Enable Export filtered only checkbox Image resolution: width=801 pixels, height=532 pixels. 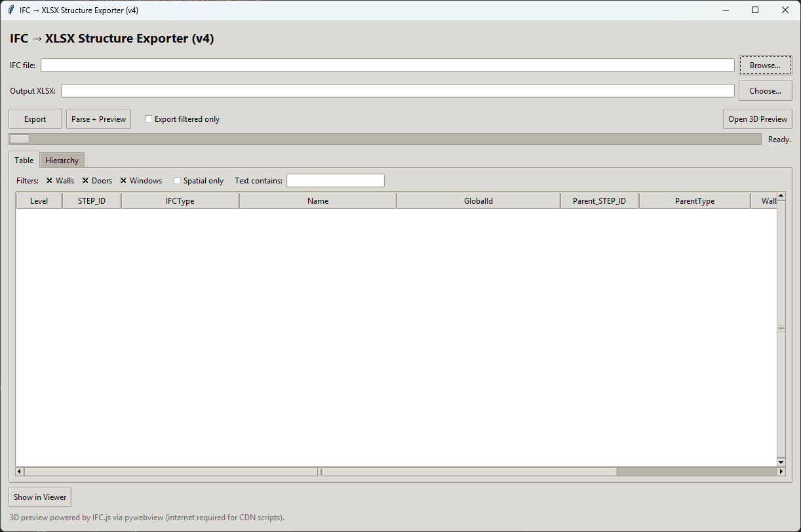point(149,119)
